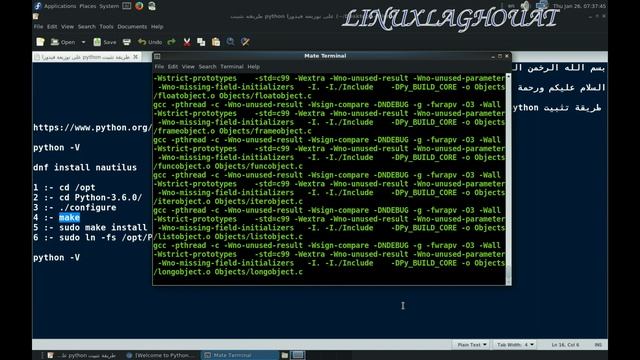Paste from clipboard icon
Viewport: 640px width, 360px height.
point(216,42)
